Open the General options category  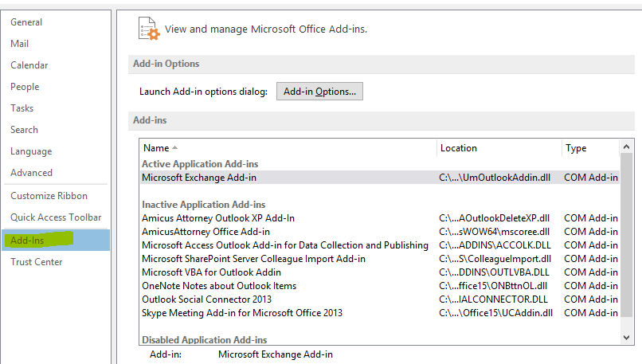point(26,22)
